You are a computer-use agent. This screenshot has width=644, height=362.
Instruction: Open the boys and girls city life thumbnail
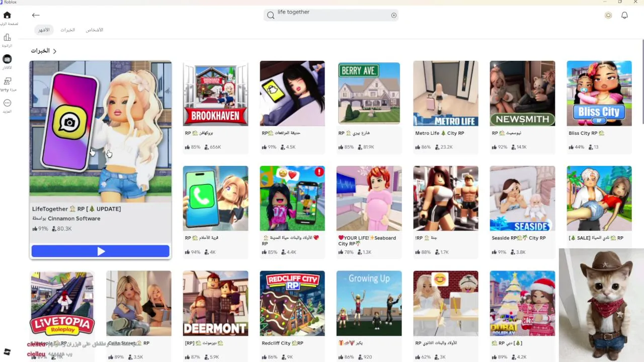tap(292, 199)
